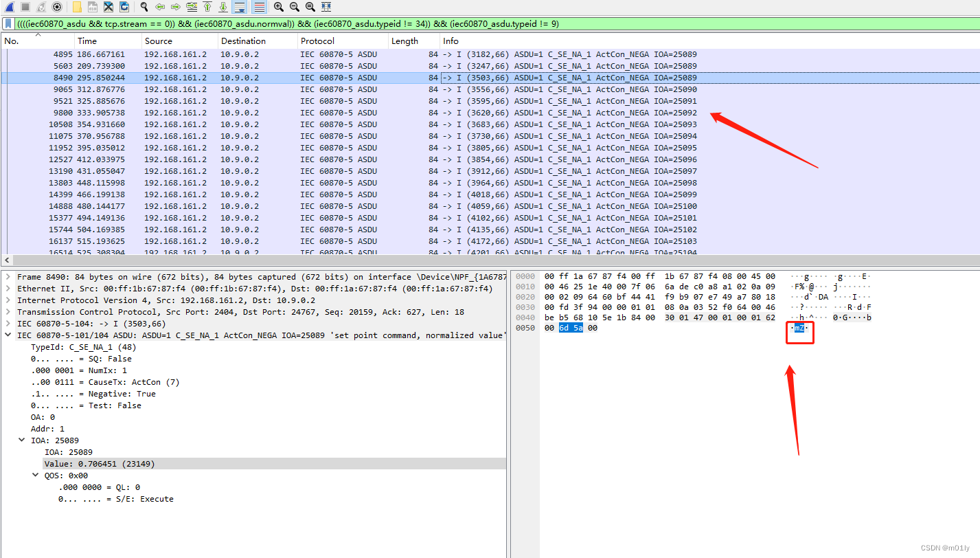980x558 pixels.
Task: Expand Transmission Control Protocol layer
Action: click(8, 312)
